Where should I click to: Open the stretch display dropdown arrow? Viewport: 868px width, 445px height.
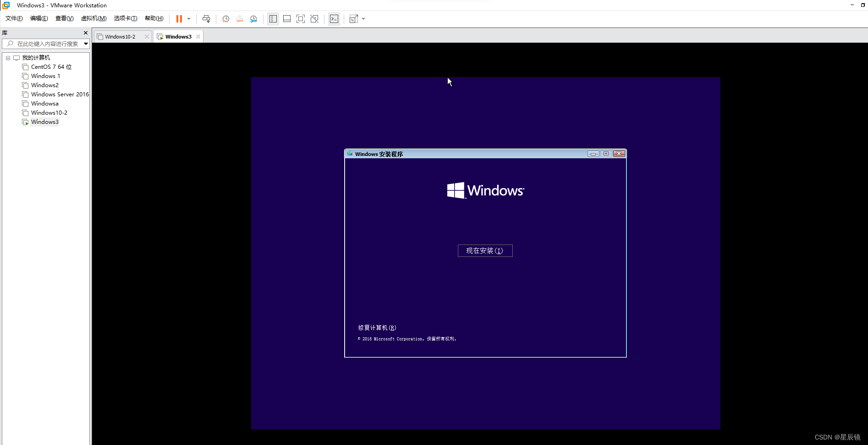(363, 19)
